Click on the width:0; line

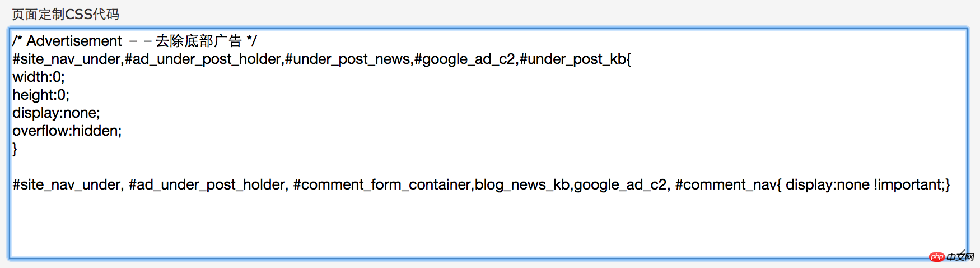pyautogui.click(x=39, y=77)
